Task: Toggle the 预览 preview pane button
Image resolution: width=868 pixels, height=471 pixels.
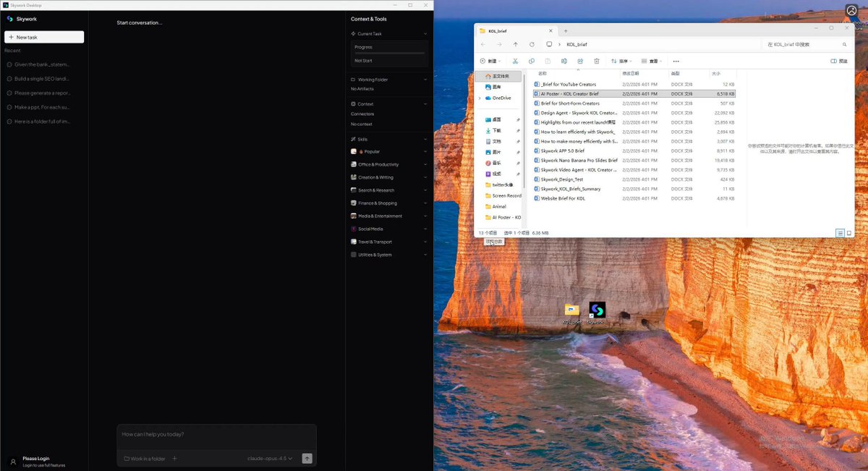Action: (x=839, y=61)
